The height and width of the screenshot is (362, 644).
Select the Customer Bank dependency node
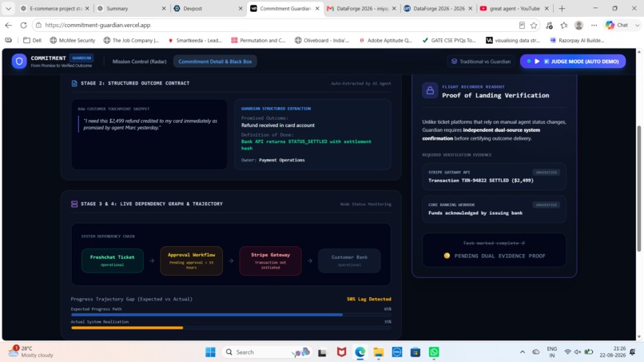pyautogui.click(x=349, y=261)
